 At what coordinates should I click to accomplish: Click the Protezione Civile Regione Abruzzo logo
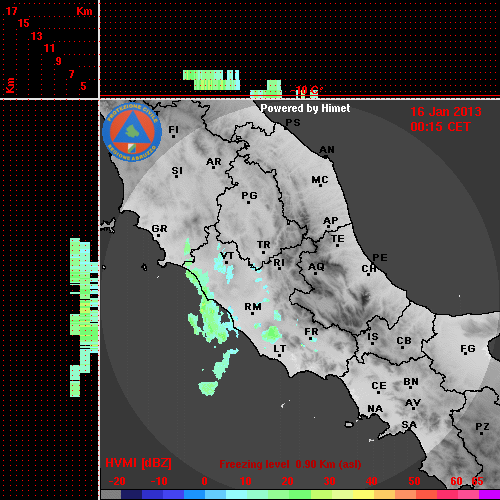coord(132,132)
